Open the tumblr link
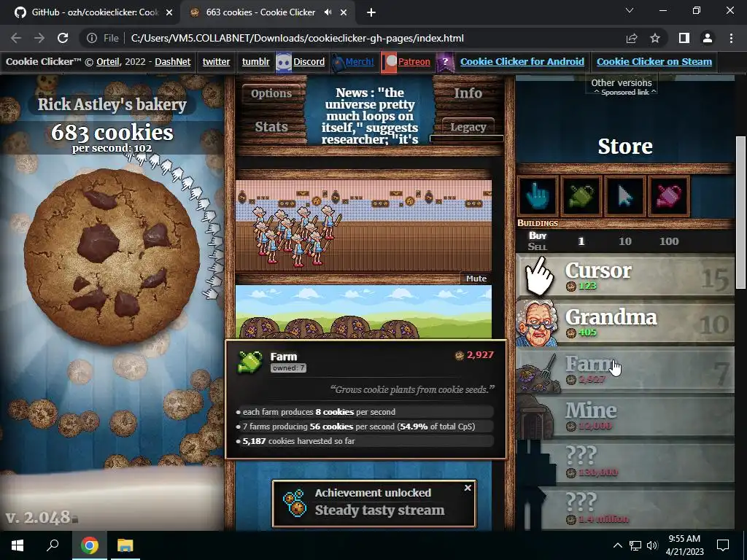The height and width of the screenshot is (560, 747). tap(255, 62)
